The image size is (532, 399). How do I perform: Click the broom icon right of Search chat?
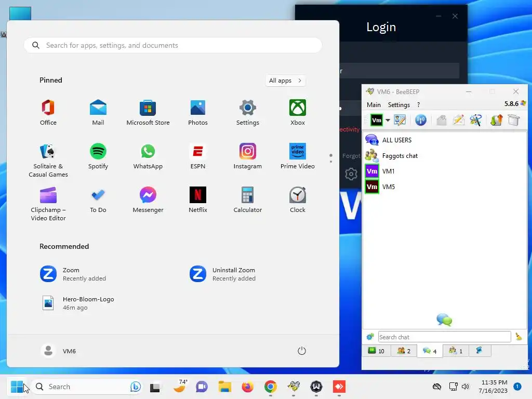[x=518, y=337]
